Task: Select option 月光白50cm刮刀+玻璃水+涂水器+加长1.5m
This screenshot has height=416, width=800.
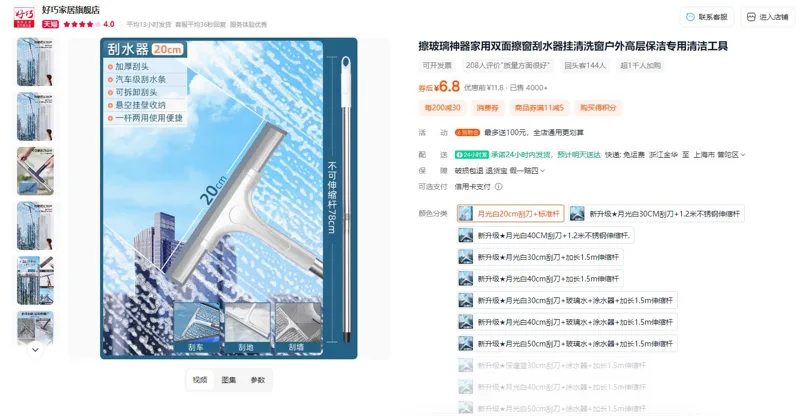Action: click(567, 344)
